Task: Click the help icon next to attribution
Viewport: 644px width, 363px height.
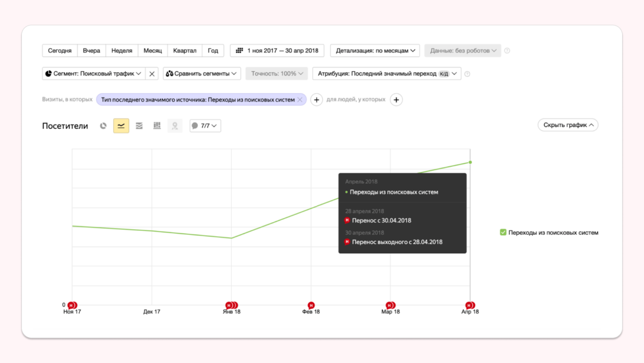Action: coord(468,74)
